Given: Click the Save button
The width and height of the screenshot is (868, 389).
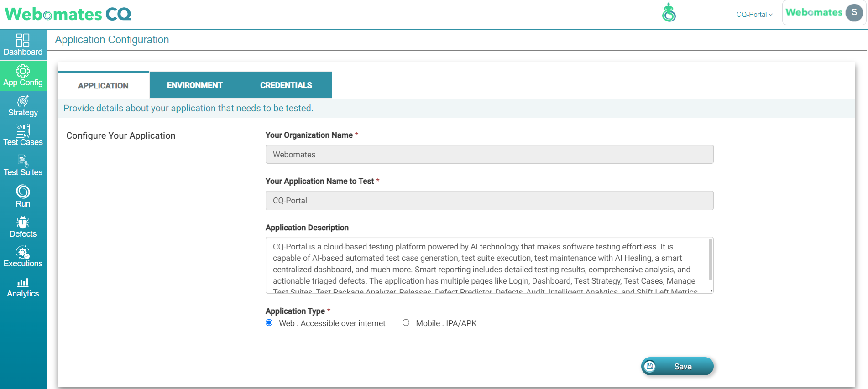Looking at the screenshot, I should coord(677,366).
